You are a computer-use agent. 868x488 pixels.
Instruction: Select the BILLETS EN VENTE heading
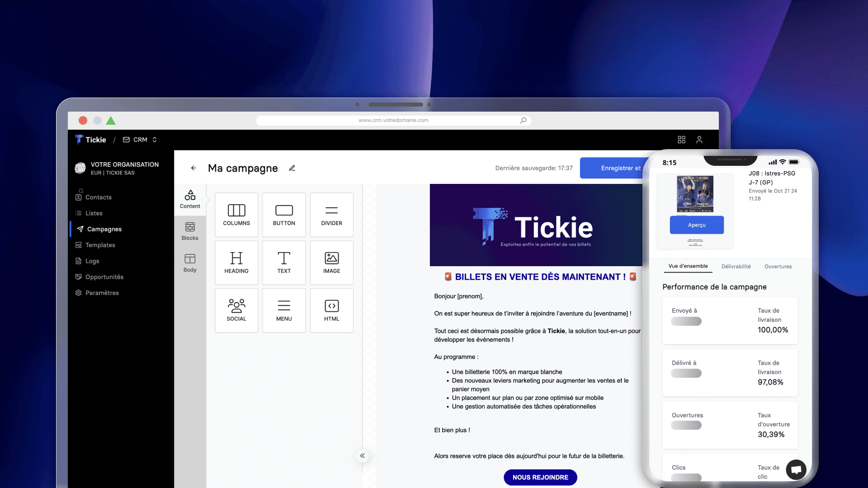[540, 277]
